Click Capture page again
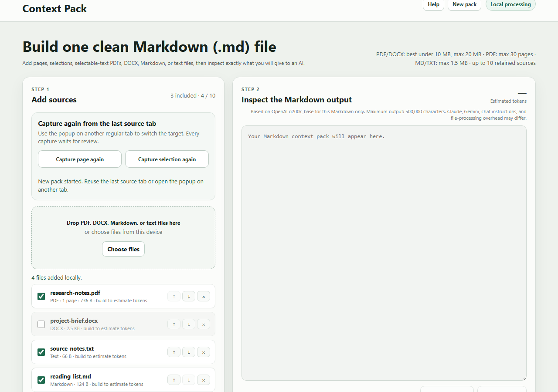The width and height of the screenshot is (558, 392). pos(80,159)
